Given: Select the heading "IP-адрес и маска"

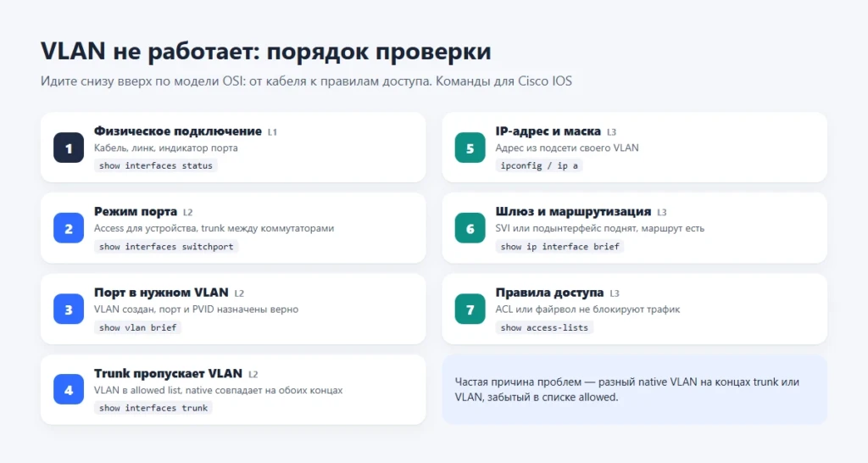Looking at the screenshot, I should [x=548, y=131].
